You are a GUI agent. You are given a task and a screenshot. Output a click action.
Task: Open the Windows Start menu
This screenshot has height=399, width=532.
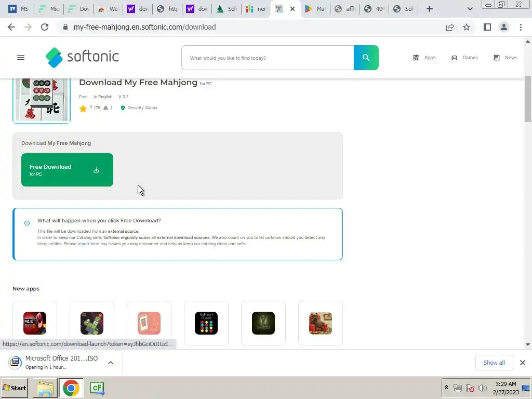click(x=14, y=388)
